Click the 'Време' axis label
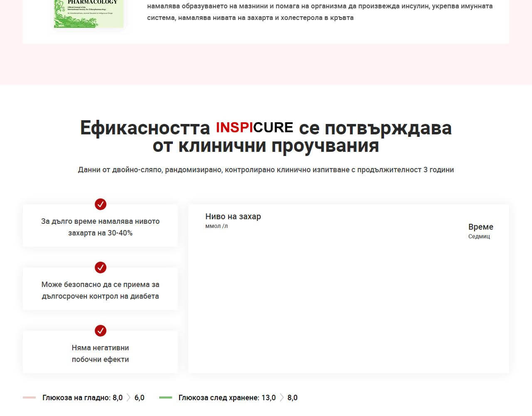The width and height of the screenshot is (532, 416). coord(481,227)
